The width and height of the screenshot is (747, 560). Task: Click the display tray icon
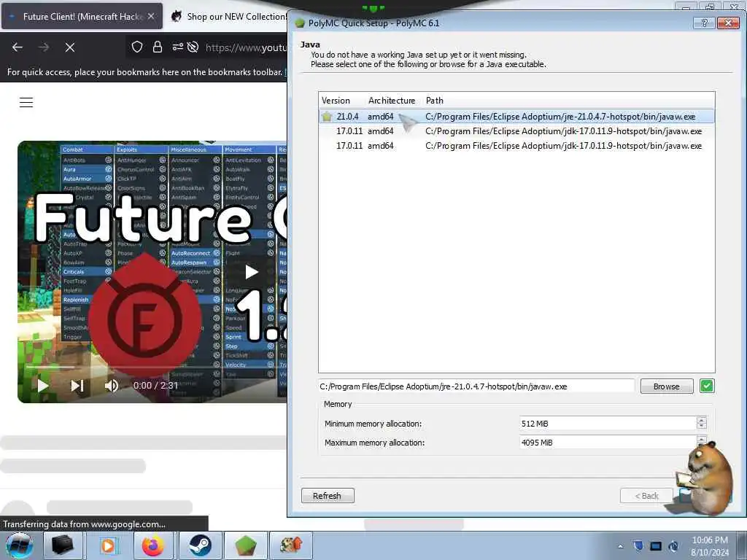pyautogui.click(x=656, y=545)
